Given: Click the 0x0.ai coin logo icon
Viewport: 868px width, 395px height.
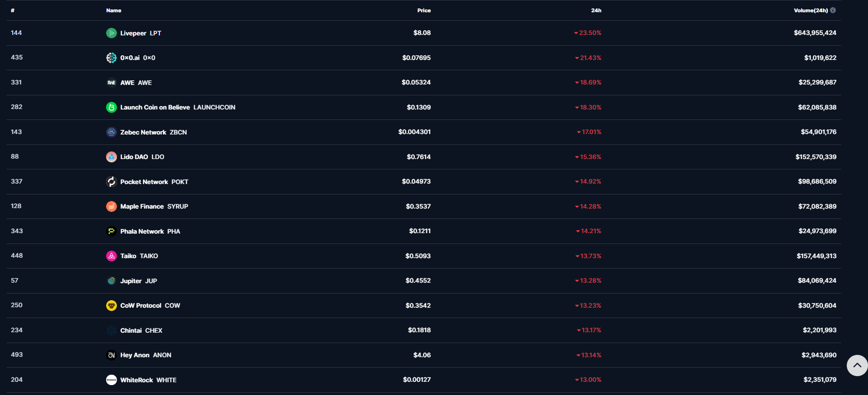Looking at the screenshot, I should click(111, 58).
